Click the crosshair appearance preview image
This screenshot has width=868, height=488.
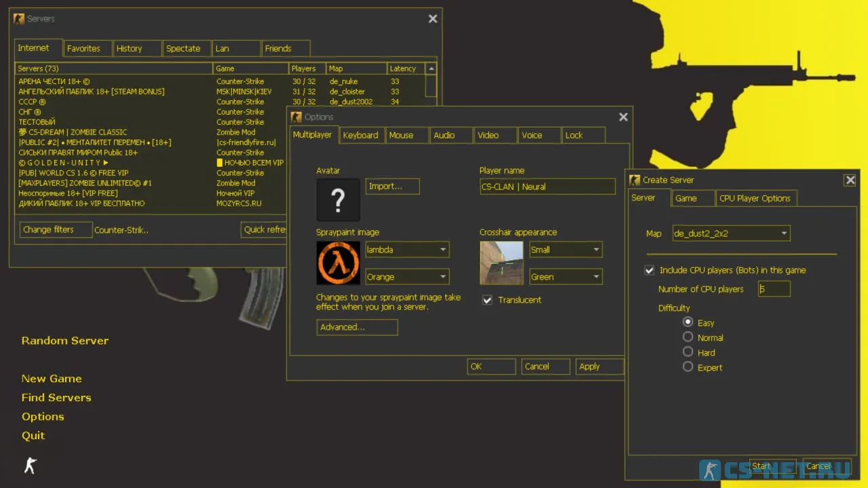click(x=501, y=263)
